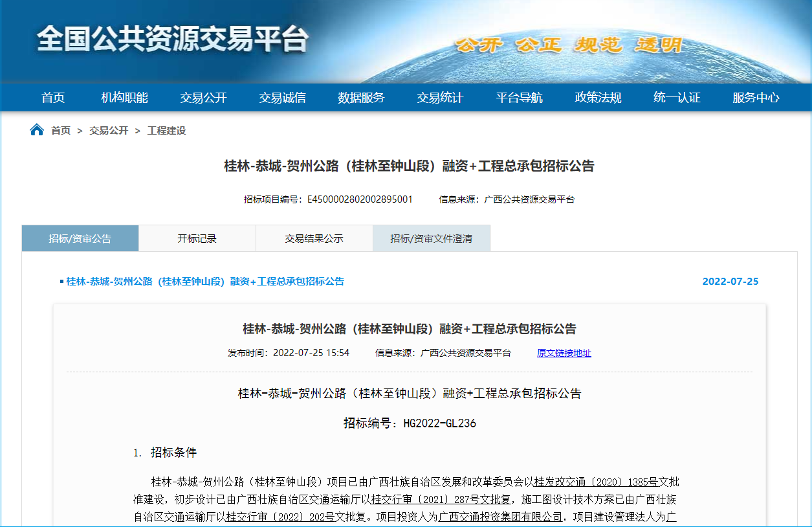This screenshot has height=527, width=812.
Task: Open 数据服务 navigation item
Action: (361, 98)
